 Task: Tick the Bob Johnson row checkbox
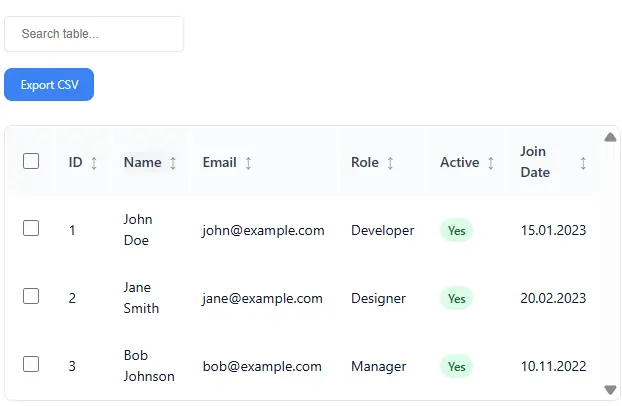(x=31, y=365)
